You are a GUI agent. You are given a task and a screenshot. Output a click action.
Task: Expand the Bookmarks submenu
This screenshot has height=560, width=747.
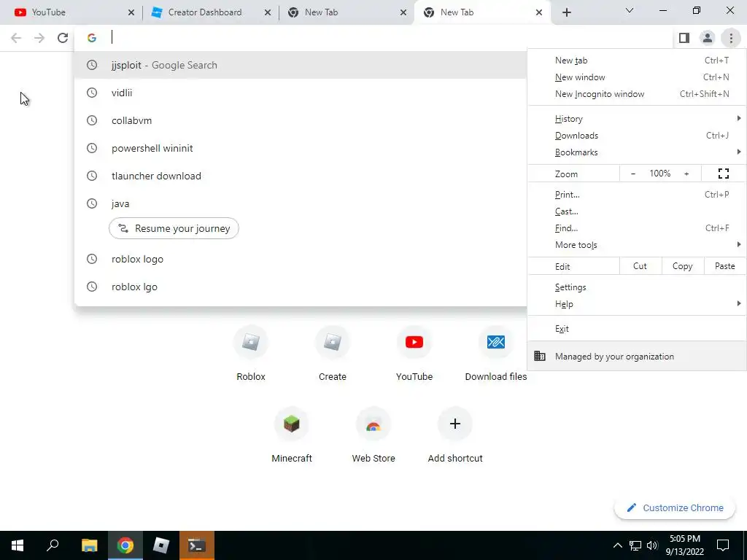tap(637, 152)
